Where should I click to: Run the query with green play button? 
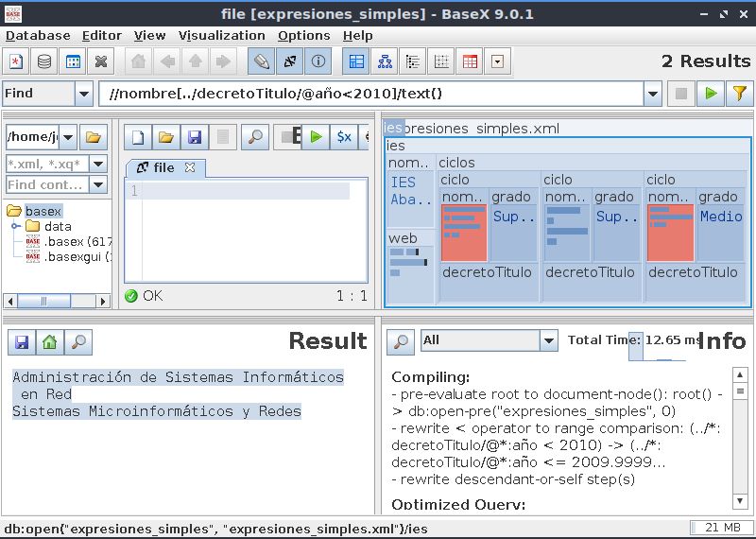[x=710, y=94]
